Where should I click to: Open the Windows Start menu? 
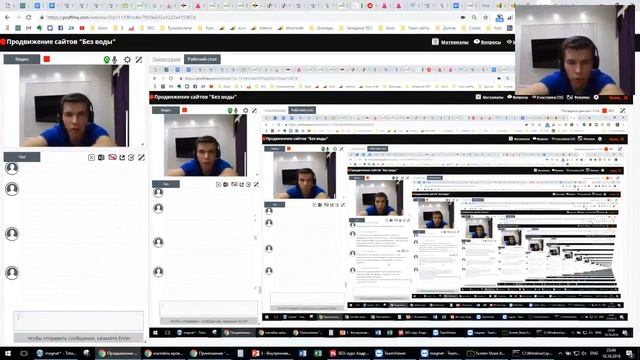(8, 353)
